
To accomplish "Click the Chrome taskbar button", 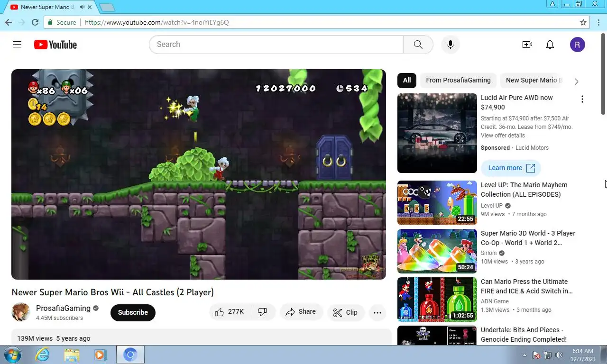I will (130, 355).
